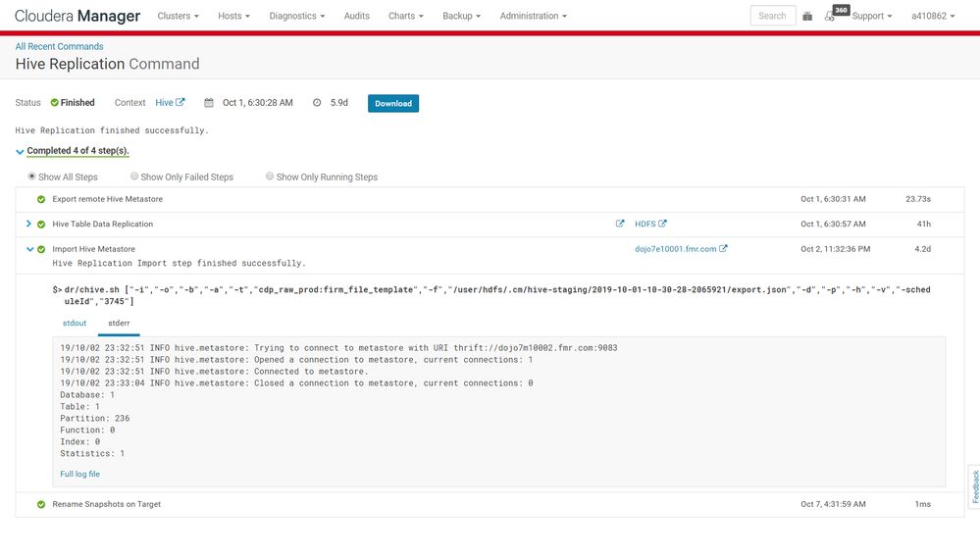Open the a410862 user menu
The image size is (980, 558).
[x=933, y=17]
